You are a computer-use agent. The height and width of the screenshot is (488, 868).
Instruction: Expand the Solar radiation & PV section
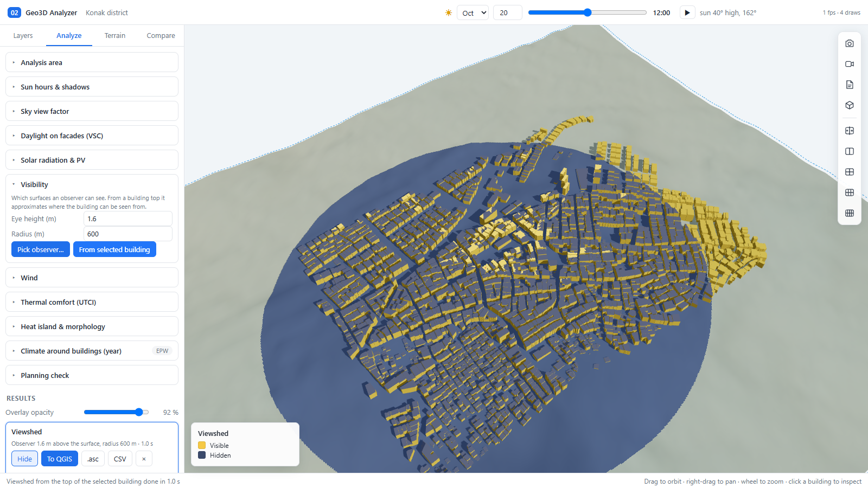pos(92,160)
